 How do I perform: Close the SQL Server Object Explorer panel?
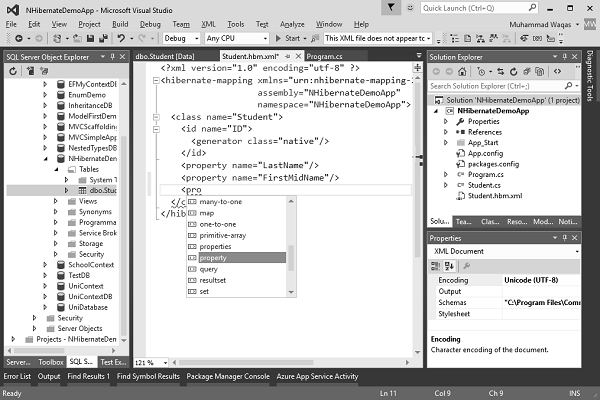[122, 57]
